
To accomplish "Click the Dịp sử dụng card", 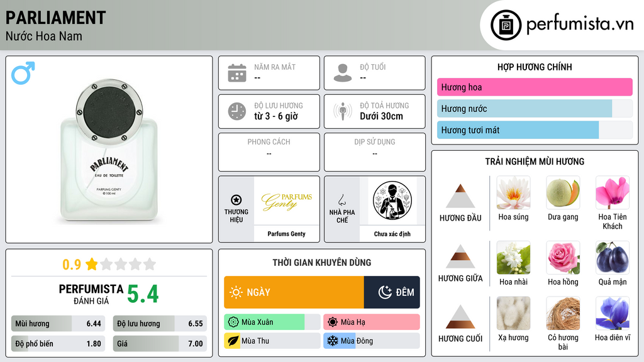I will pyautogui.click(x=375, y=152).
